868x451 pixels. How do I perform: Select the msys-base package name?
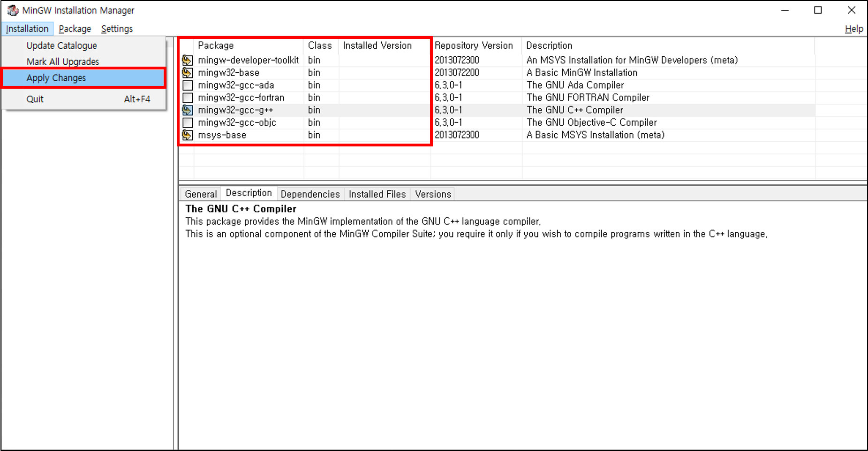point(222,135)
